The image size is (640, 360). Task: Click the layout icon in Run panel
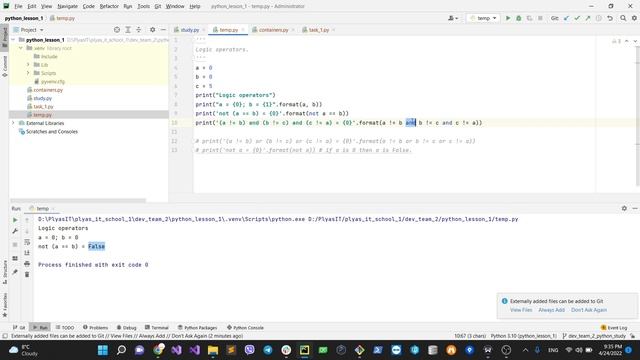pyautogui.click(x=15, y=258)
